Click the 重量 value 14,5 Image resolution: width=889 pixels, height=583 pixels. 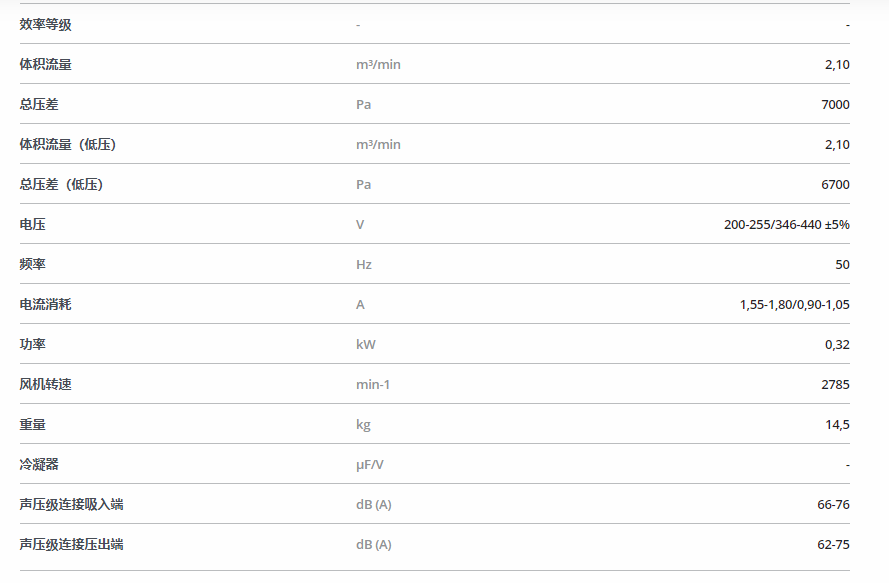[x=837, y=424]
